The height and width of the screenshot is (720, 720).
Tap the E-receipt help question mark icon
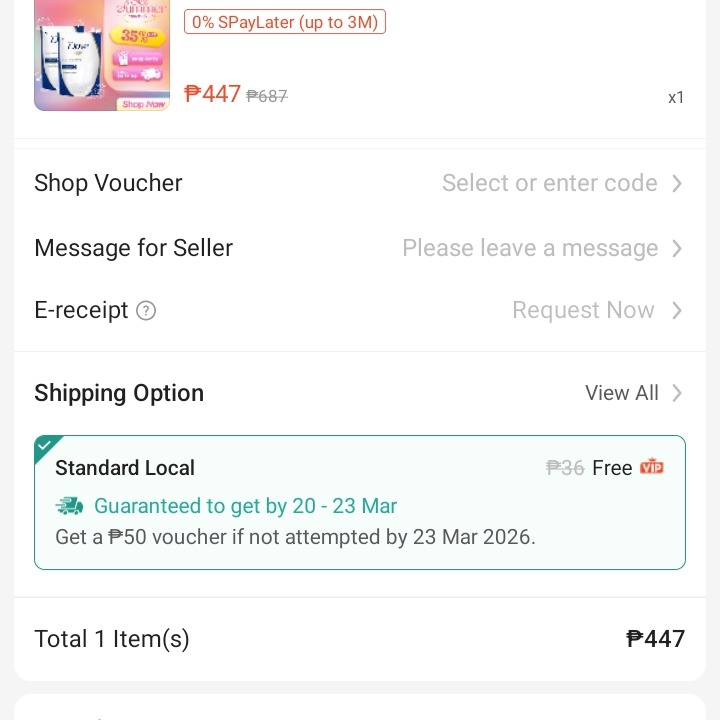(146, 311)
